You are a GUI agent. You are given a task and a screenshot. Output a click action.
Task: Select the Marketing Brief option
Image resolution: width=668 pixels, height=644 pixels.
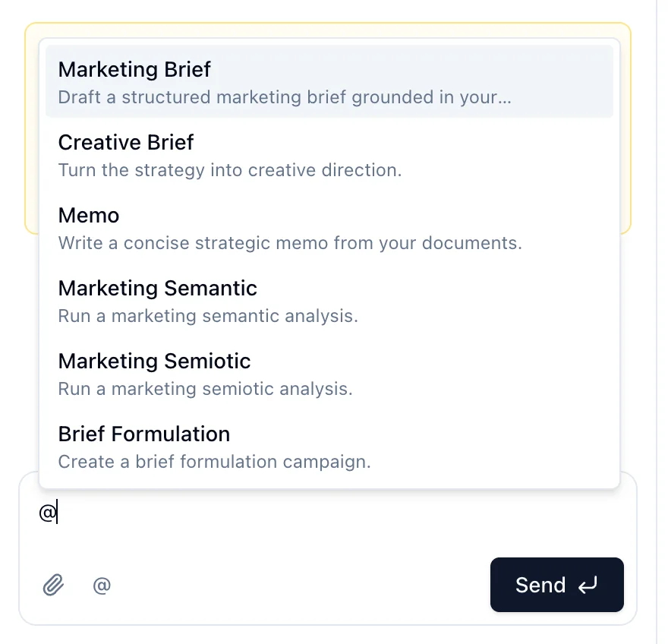pos(329,81)
